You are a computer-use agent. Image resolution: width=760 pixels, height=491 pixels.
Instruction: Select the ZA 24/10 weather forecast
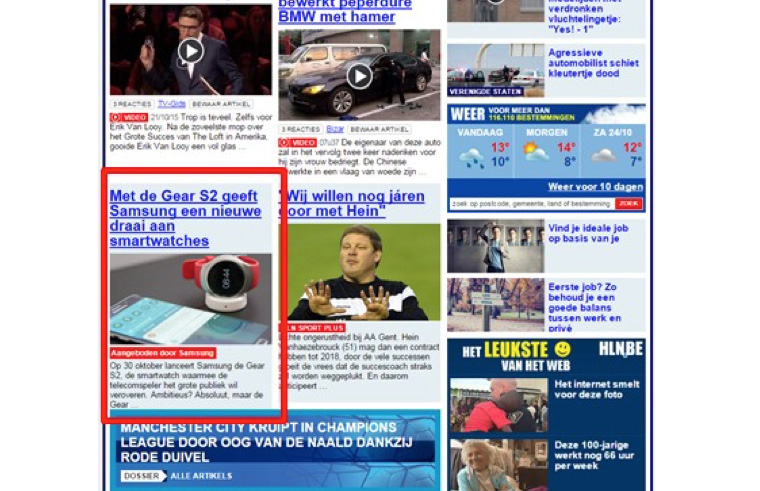613,151
